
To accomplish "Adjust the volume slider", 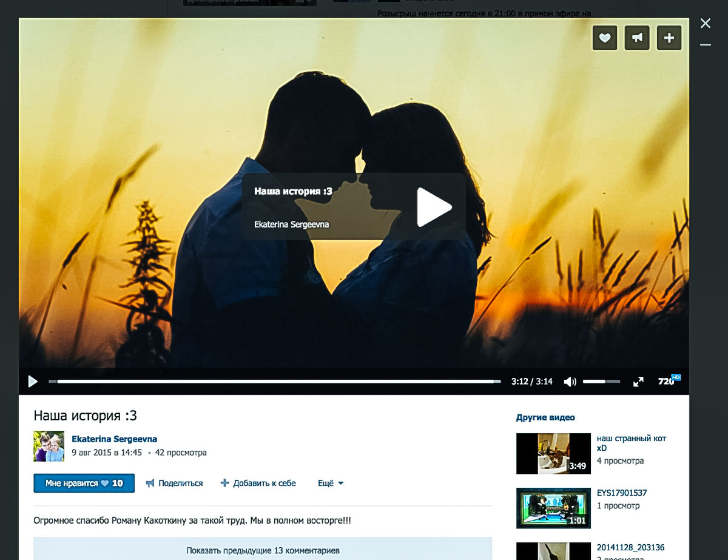I will 601,382.
